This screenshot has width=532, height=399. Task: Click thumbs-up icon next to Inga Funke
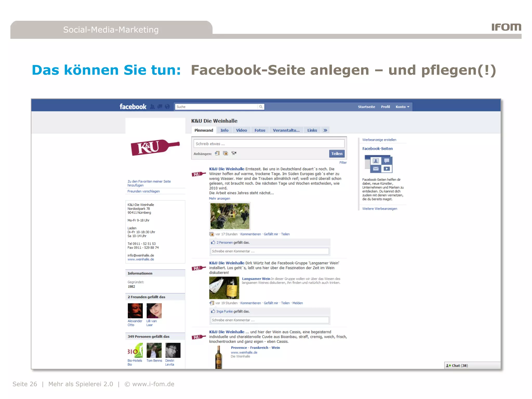coord(213,311)
